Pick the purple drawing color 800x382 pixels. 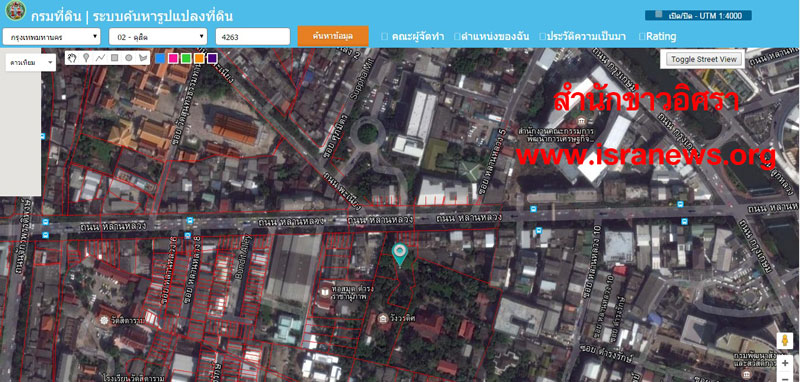pyautogui.click(x=212, y=58)
